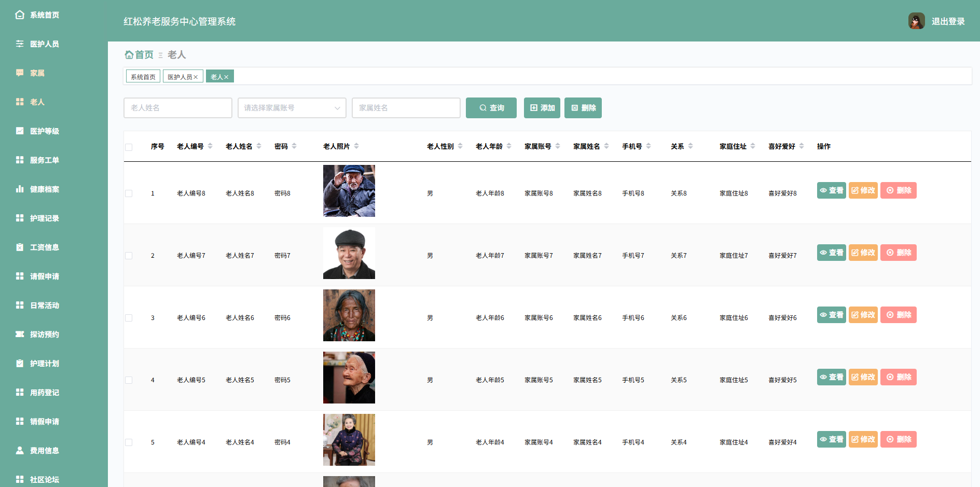Screen dimensions: 980x487
Task: Check the checkbox for row 1
Action: [129, 193]
